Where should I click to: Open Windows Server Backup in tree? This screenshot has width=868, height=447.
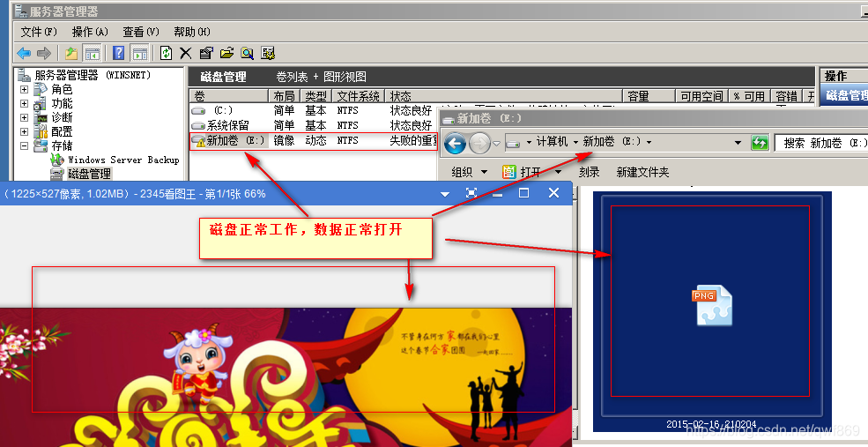123,160
